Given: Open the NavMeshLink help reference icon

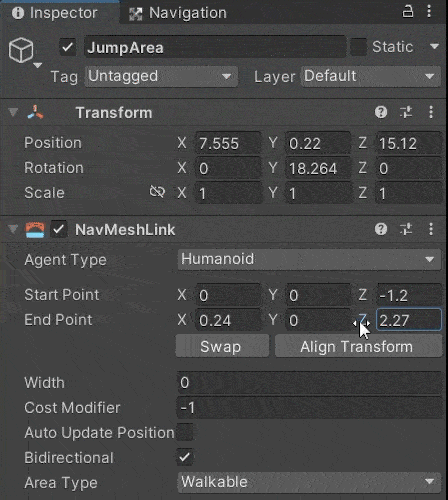Looking at the screenshot, I should 381,229.
